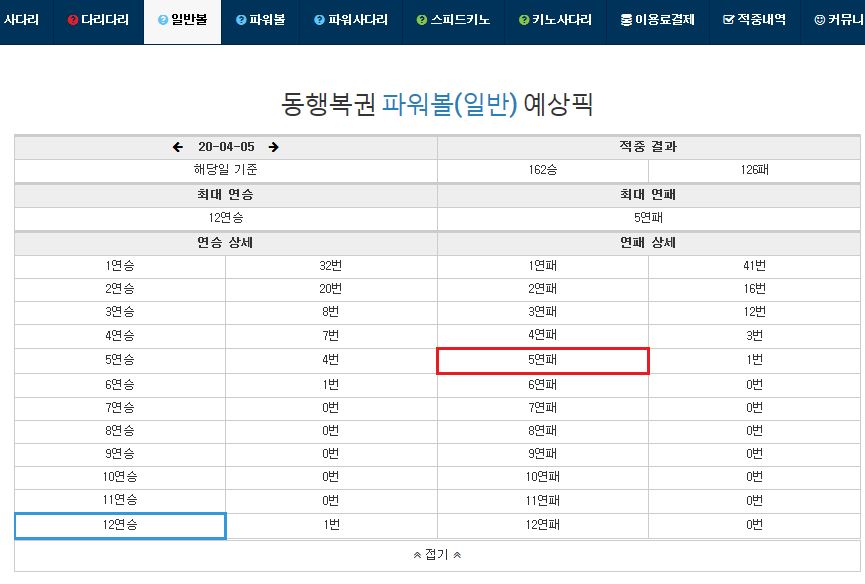This screenshot has height=584, width=865.
Task: Open the 키노사다리 tab
Action: click(556, 22)
